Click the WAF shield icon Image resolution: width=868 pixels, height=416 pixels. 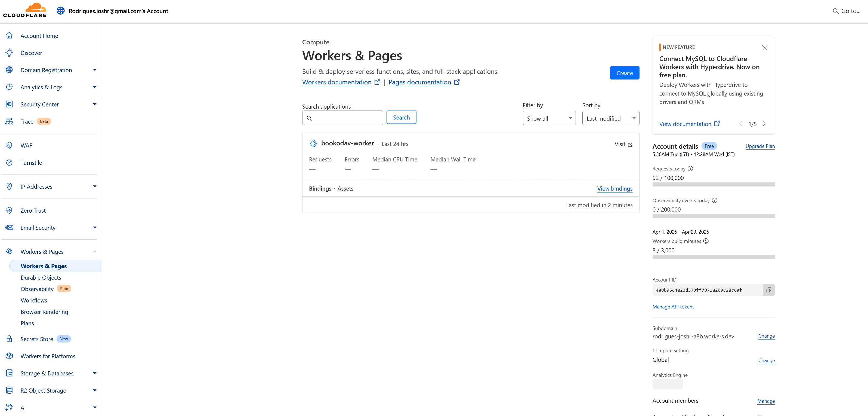pyautogui.click(x=10, y=145)
